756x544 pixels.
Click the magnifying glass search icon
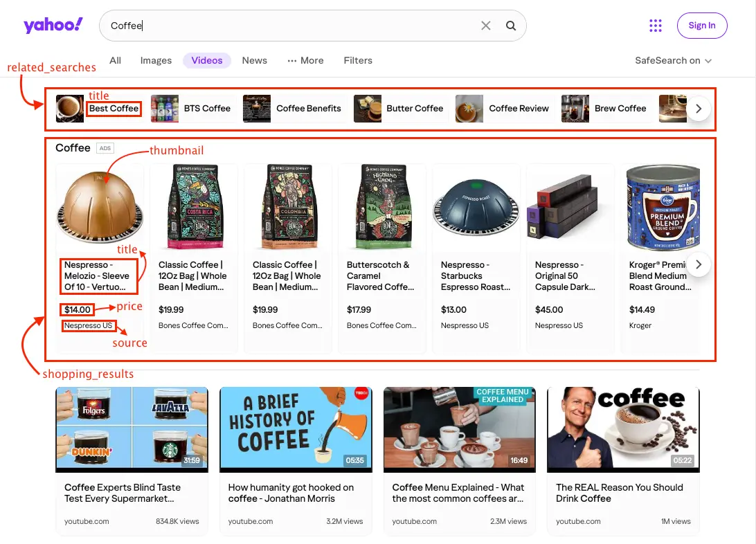pyautogui.click(x=511, y=26)
